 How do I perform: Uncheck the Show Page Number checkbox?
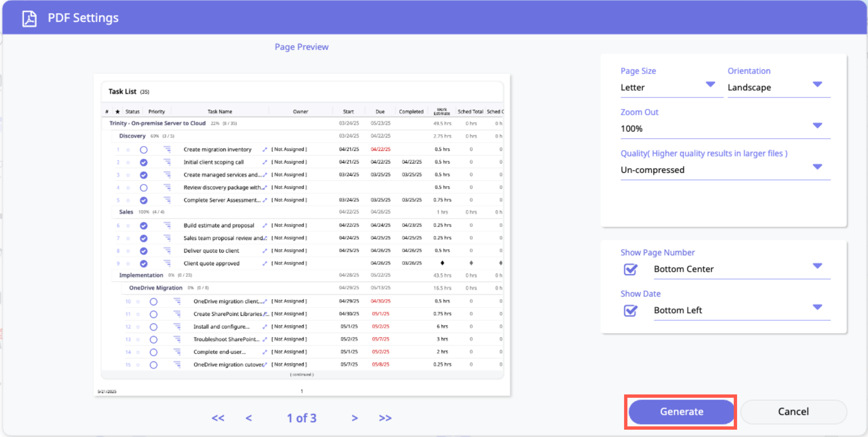pyautogui.click(x=630, y=269)
